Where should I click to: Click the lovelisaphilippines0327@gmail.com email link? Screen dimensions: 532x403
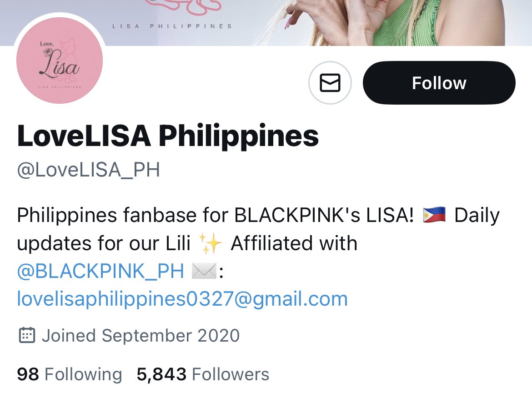coord(182,299)
